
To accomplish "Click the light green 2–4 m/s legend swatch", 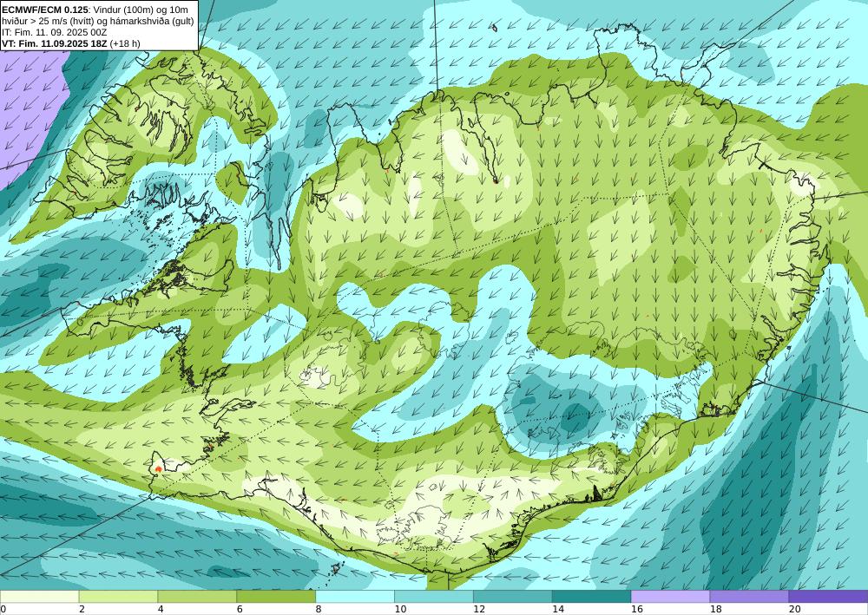I will (x=118, y=596).
